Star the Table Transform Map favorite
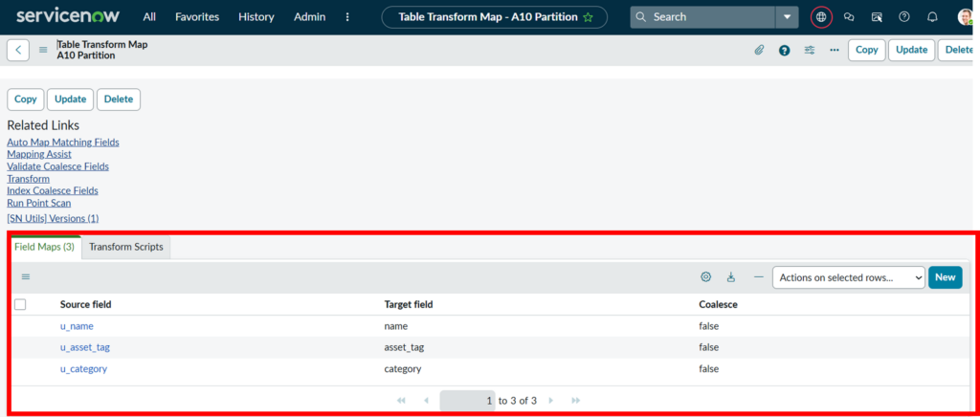 [588, 17]
